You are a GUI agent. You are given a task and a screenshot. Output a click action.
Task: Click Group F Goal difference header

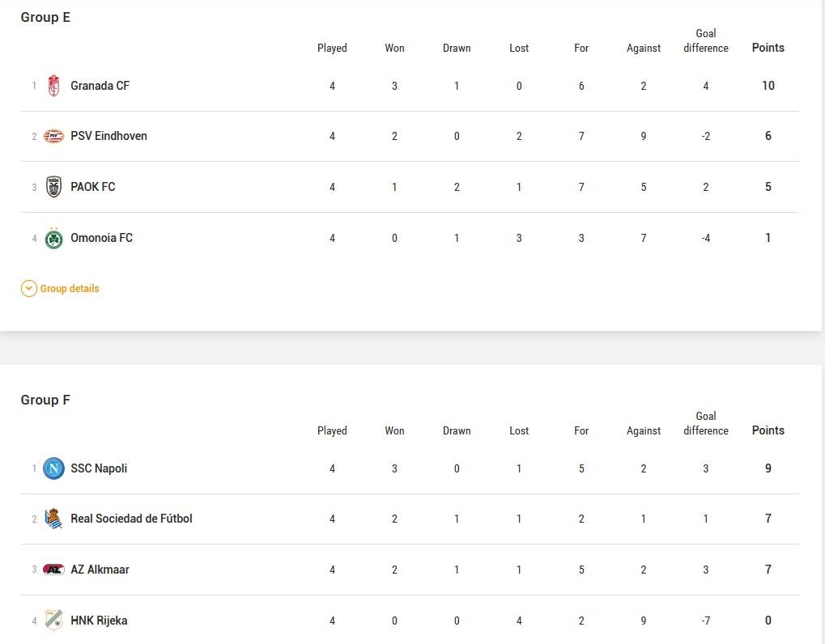[x=706, y=423]
